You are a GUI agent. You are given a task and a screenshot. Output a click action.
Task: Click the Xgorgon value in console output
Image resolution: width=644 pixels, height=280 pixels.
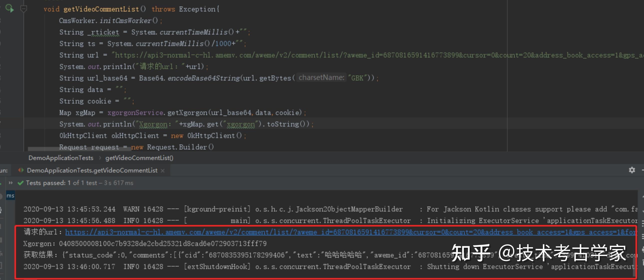coord(162,243)
